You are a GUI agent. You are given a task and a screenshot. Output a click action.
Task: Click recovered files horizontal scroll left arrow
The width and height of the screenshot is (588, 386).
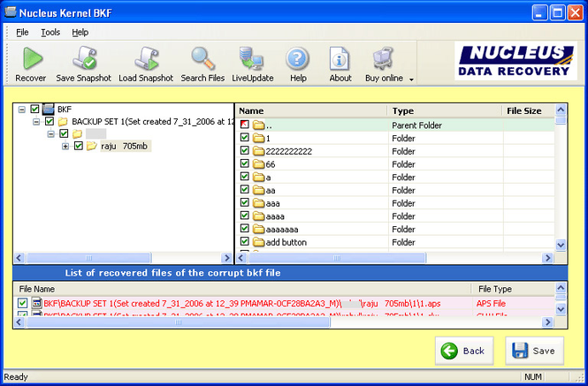[19, 322]
